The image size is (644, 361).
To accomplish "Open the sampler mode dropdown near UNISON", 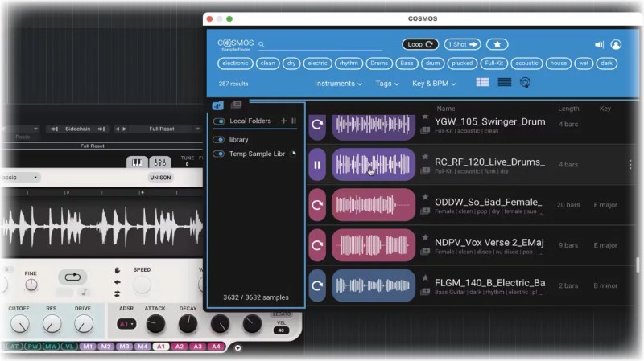I will point(19,177).
